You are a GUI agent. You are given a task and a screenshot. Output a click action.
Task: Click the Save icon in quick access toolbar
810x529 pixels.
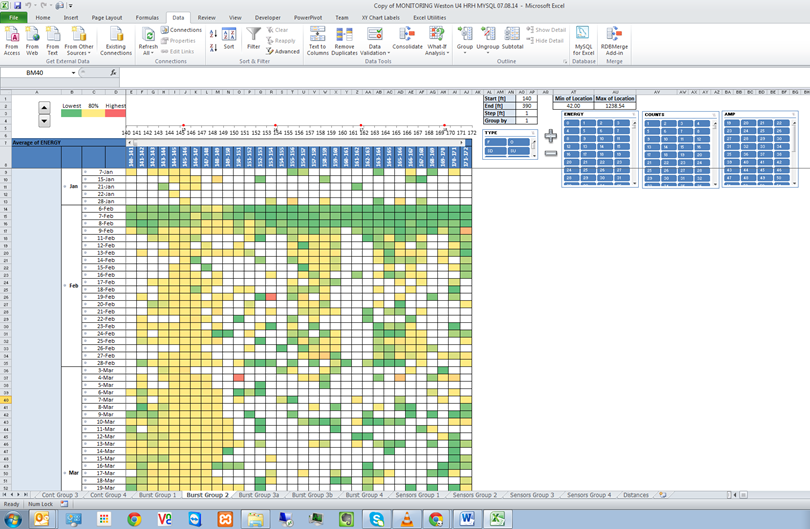17,6
